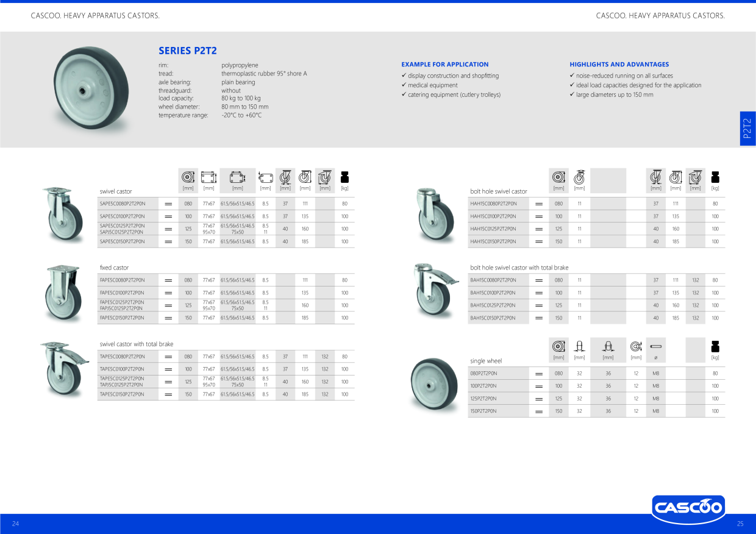Click the stock equals icon in row BAH15C0080P2T2P0N
The width and height of the screenshot is (756, 534).
tap(539, 280)
